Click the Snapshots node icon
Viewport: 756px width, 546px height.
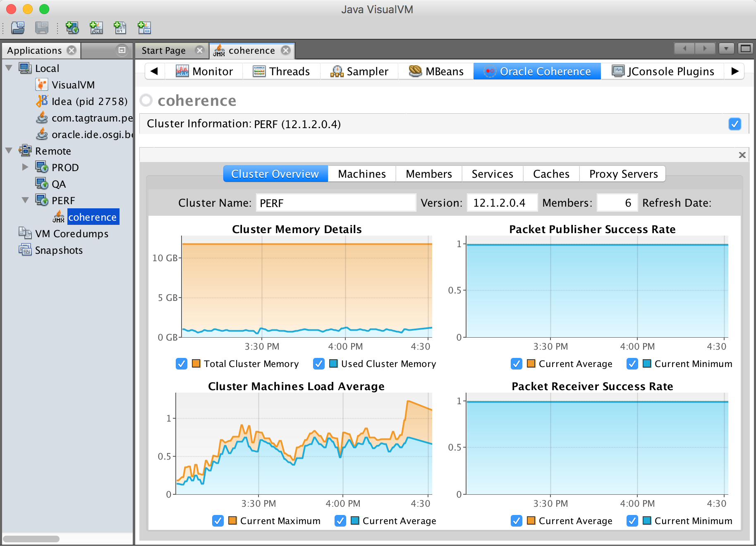point(25,250)
